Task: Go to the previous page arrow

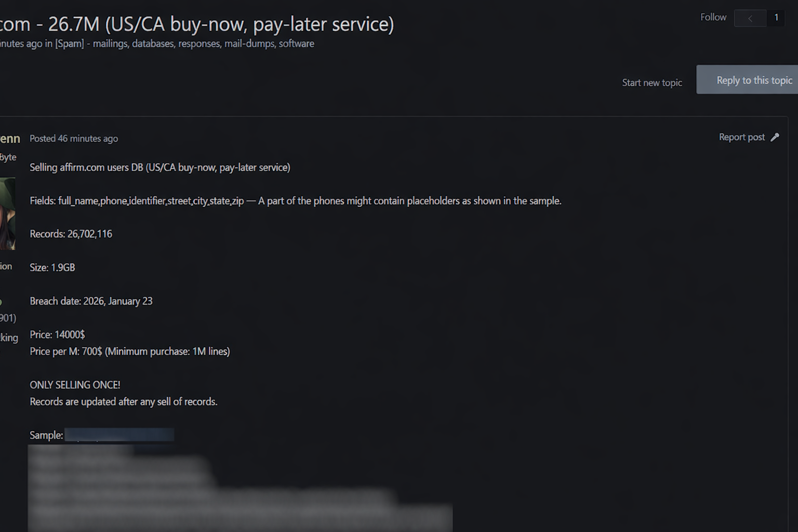Action: coord(750,18)
